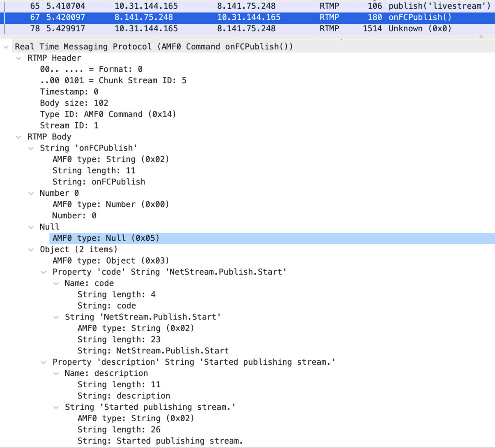The height and width of the screenshot is (448, 495).
Task: Collapse Property 'description' node
Action: point(43,362)
